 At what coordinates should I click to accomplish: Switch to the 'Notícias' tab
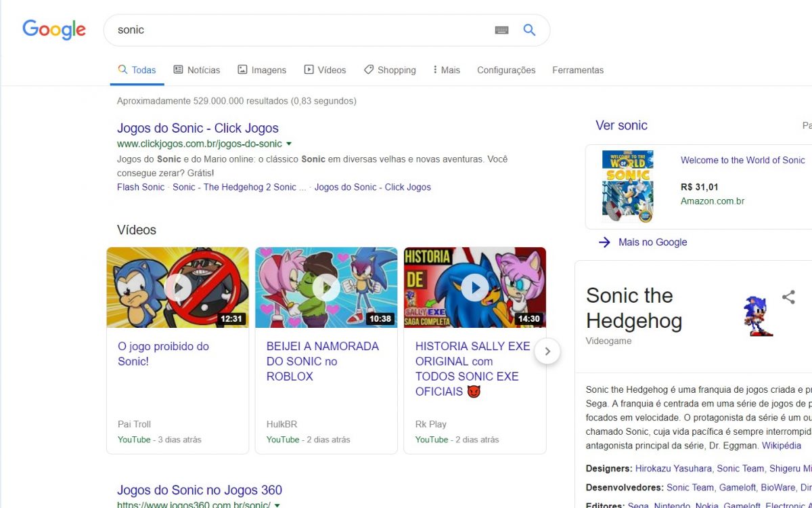point(197,70)
